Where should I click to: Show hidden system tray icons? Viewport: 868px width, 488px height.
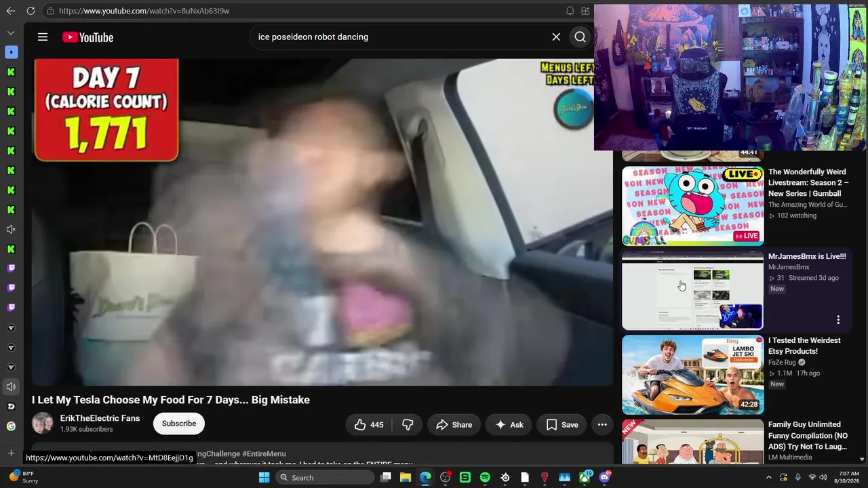pos(768,478)
